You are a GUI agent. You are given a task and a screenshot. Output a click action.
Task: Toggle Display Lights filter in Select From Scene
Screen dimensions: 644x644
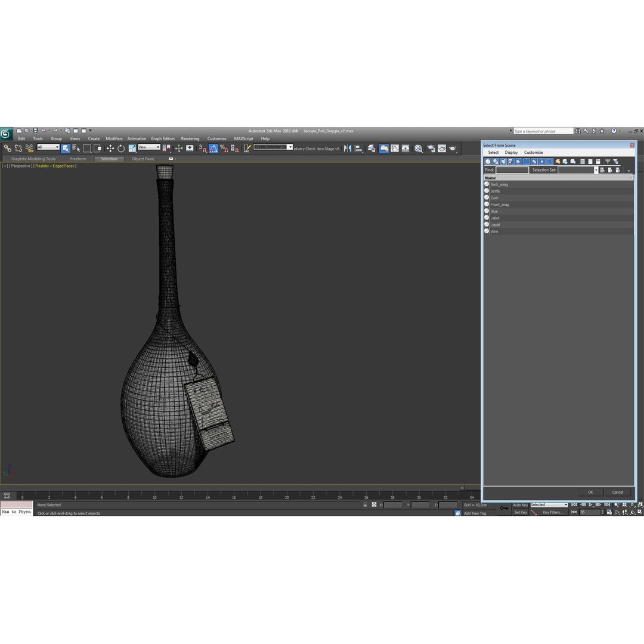(503, 162)
